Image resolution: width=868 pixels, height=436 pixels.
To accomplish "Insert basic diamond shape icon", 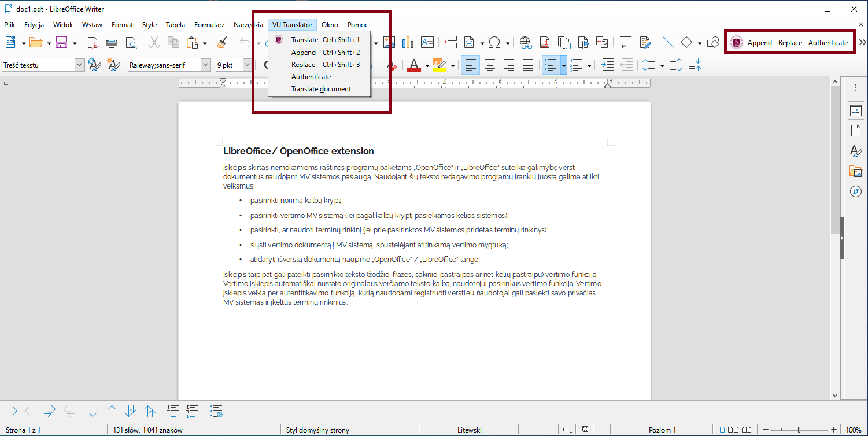I will point(686,42).
